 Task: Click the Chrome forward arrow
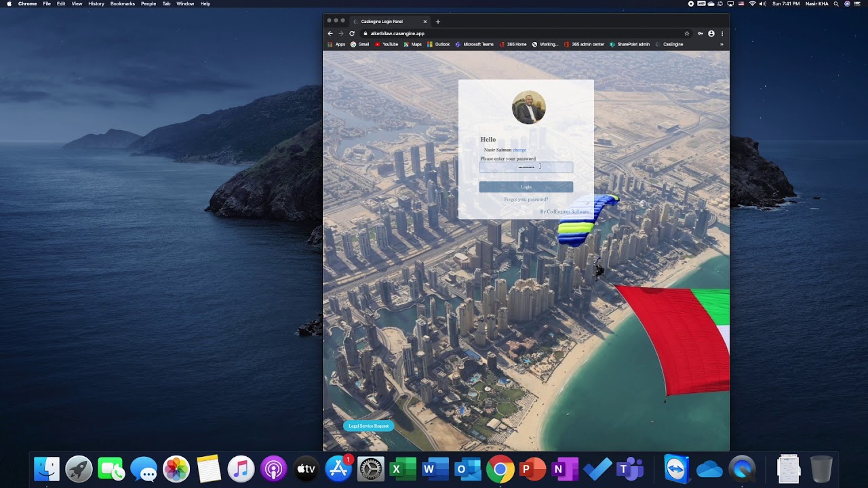click(x=341, y=33)
